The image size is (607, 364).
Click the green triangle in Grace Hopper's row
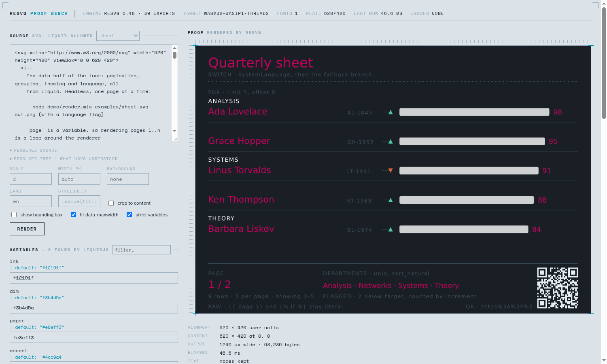point(391,142)
